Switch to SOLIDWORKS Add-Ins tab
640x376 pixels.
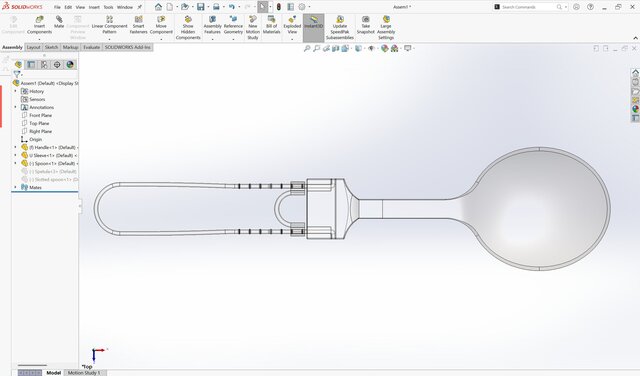[128, 47]
